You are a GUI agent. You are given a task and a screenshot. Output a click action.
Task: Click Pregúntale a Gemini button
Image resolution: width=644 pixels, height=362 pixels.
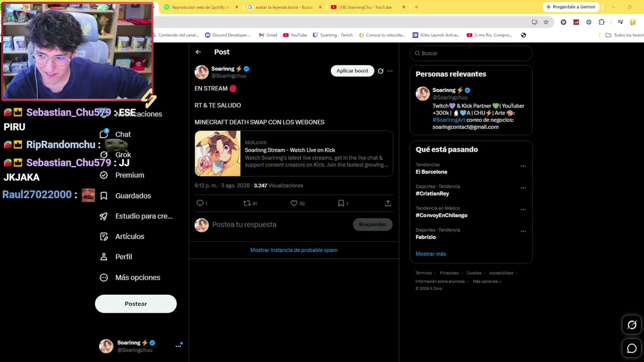(x=571, y=7)
